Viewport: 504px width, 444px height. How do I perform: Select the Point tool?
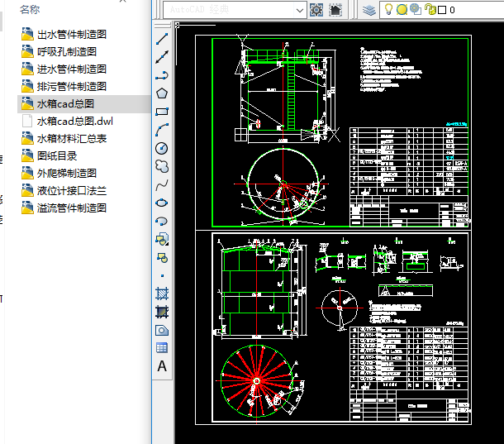(x=162, y=275)
